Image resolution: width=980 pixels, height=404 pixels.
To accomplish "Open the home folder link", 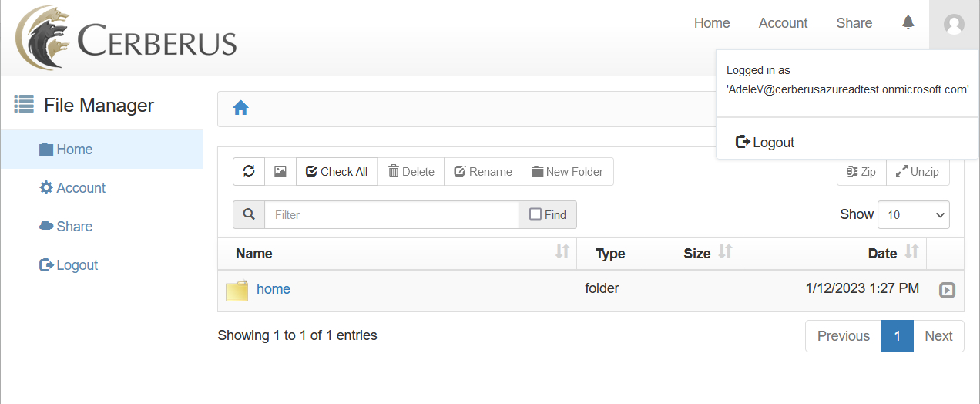I will pos(274,289).
